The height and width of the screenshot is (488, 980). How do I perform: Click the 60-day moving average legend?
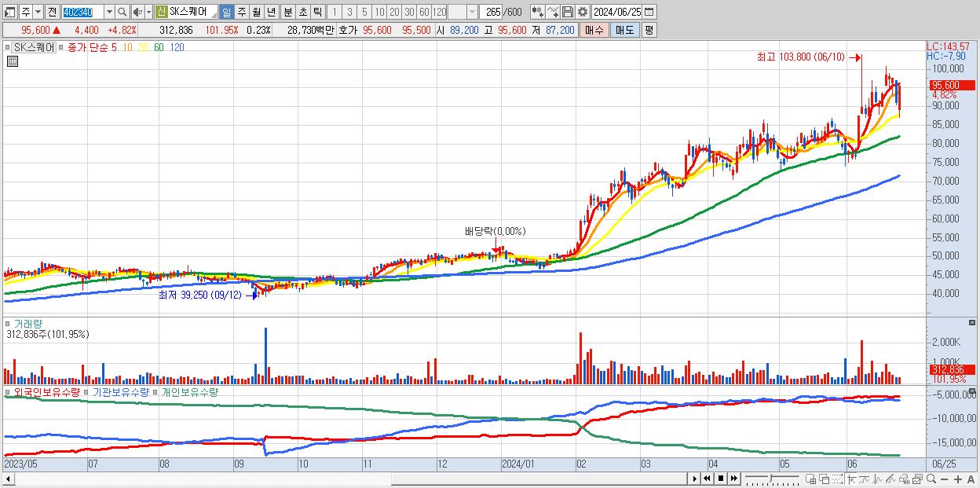coord(159,47)
